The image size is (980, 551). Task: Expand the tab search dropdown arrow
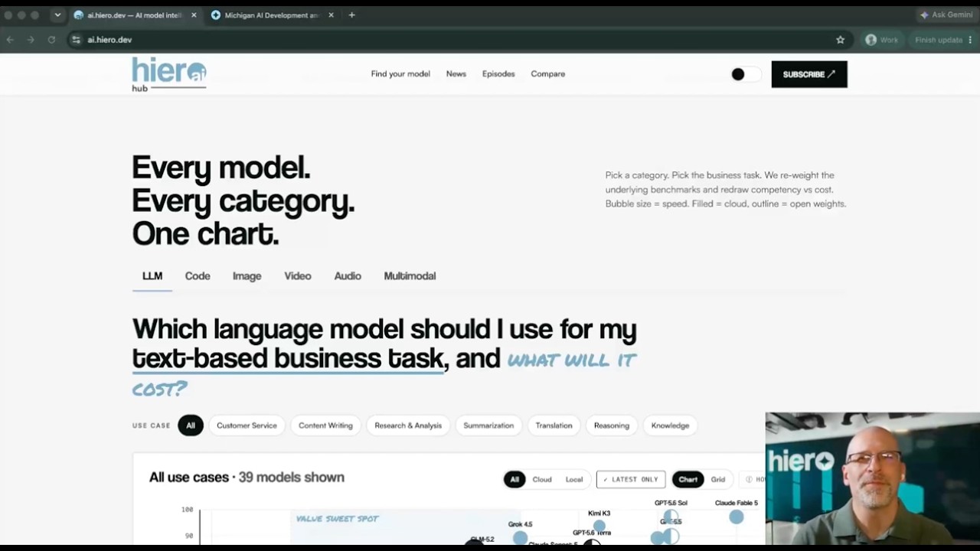pos(57,15)
